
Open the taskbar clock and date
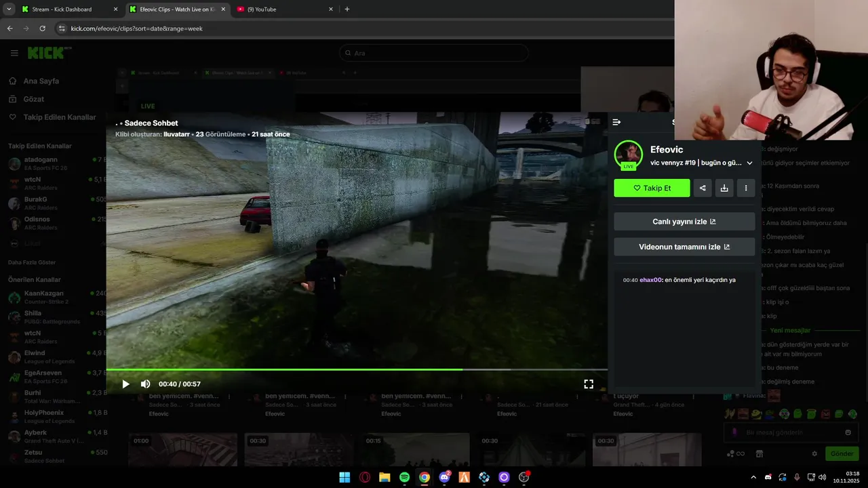846,477
